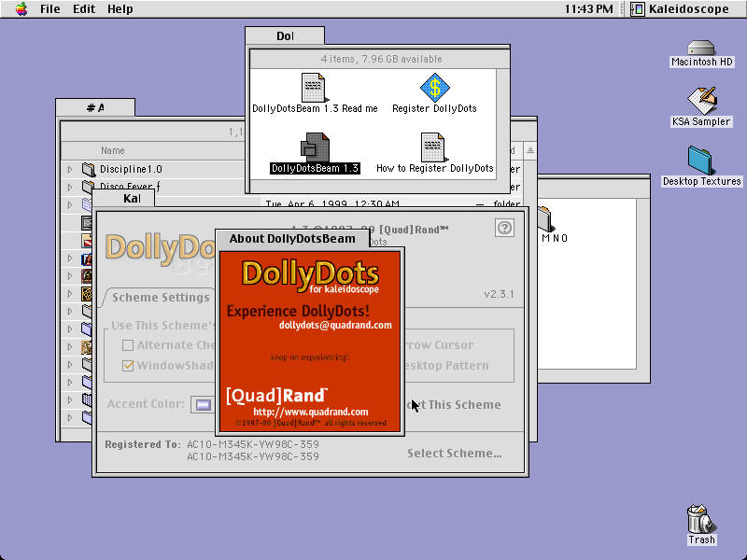
Task: Open the Macintosh HD drive icon
Action: pyautogui.click(x=701, y=48)
